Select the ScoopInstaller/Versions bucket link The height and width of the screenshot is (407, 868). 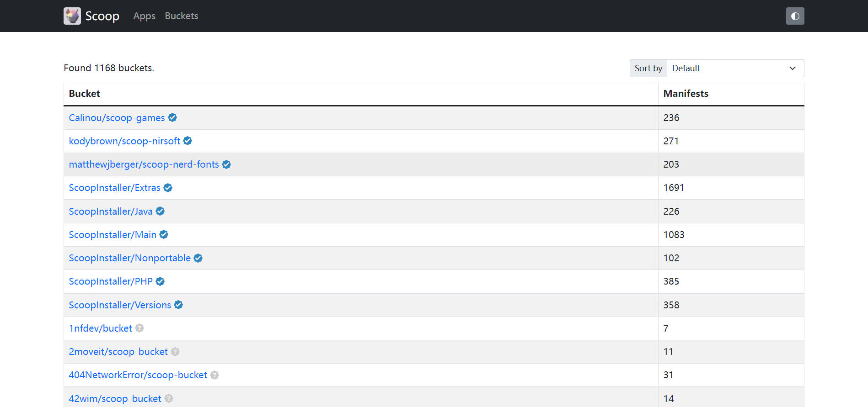tap(120, 305)
